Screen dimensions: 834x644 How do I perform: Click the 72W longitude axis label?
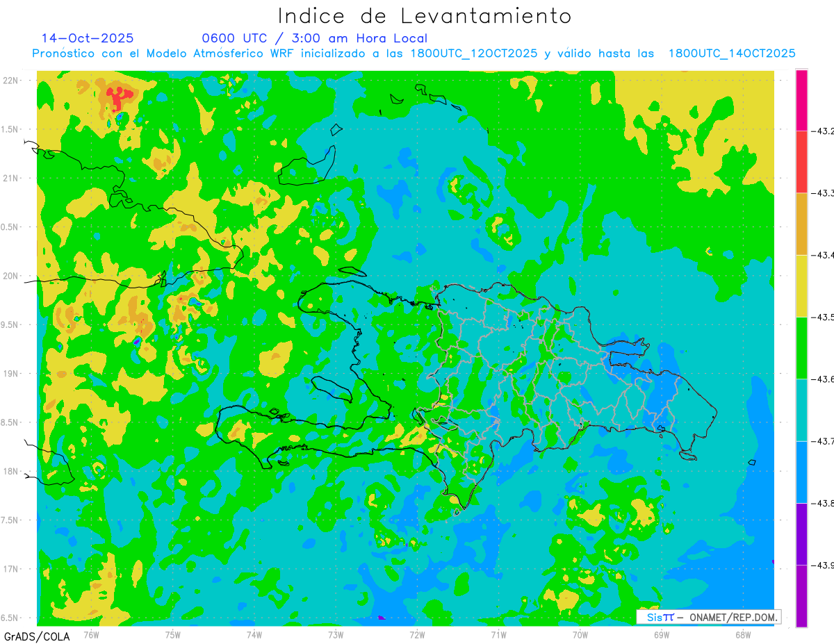pos(417,634)
